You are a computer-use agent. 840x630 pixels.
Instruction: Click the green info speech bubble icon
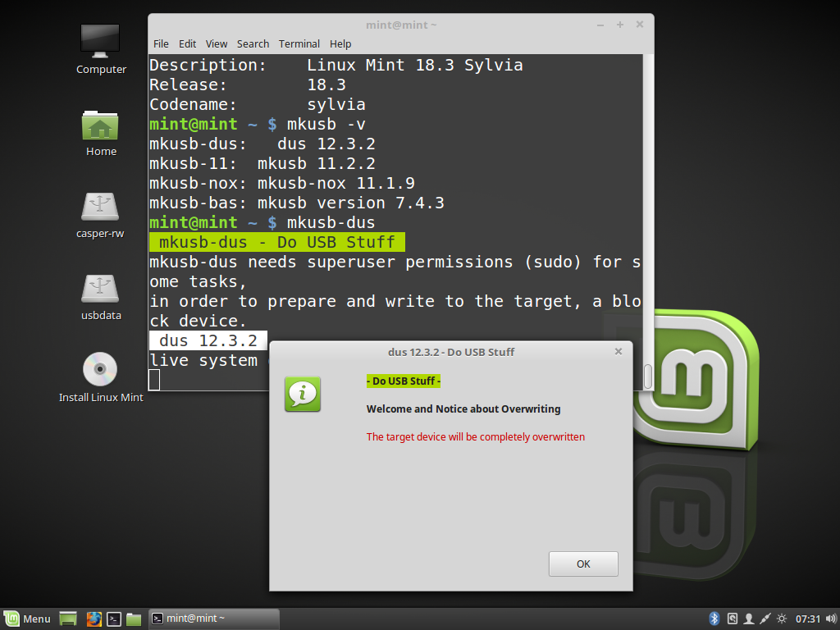coord(303,394)
